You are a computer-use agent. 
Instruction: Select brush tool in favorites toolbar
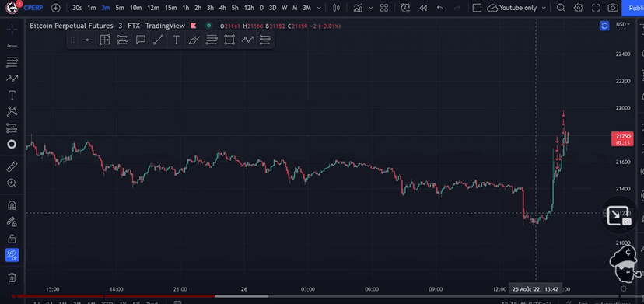click(194, 40)
